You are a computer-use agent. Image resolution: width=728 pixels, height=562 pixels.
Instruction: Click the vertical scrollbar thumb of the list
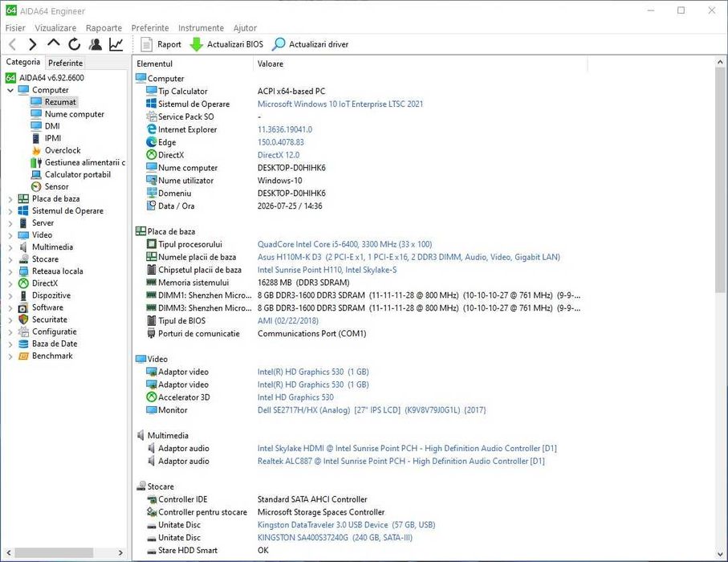(720, 180)
